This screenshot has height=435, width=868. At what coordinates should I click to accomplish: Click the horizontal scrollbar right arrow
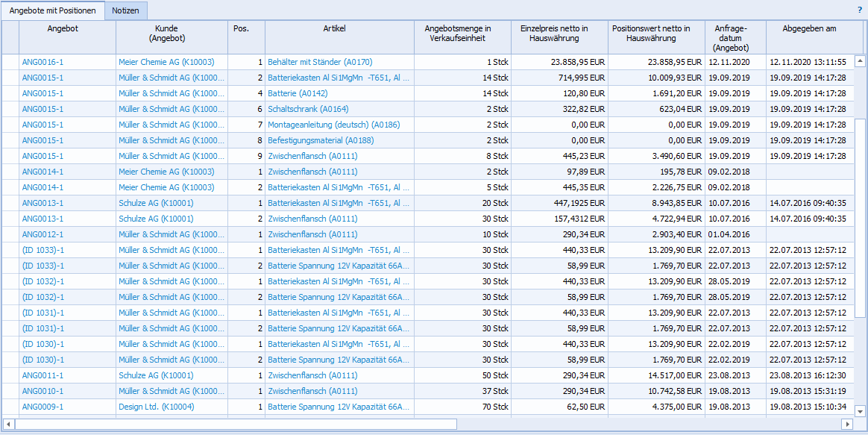[x=846, y=424]
